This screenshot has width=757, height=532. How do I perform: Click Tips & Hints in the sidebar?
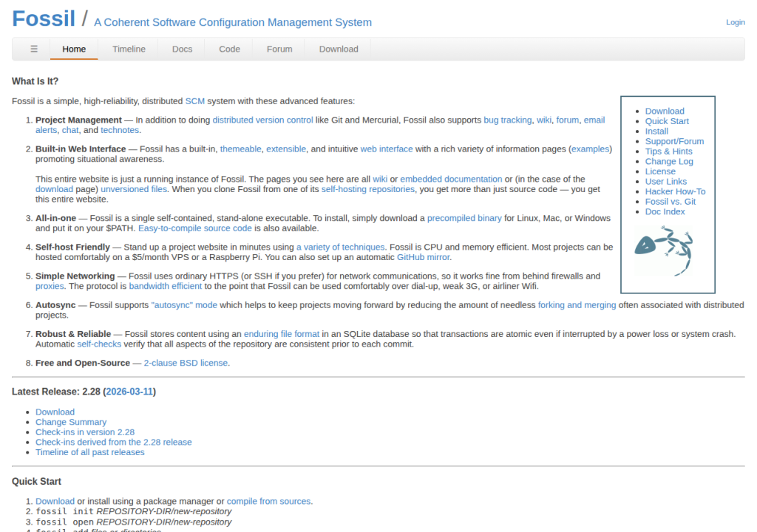[668, 151]
